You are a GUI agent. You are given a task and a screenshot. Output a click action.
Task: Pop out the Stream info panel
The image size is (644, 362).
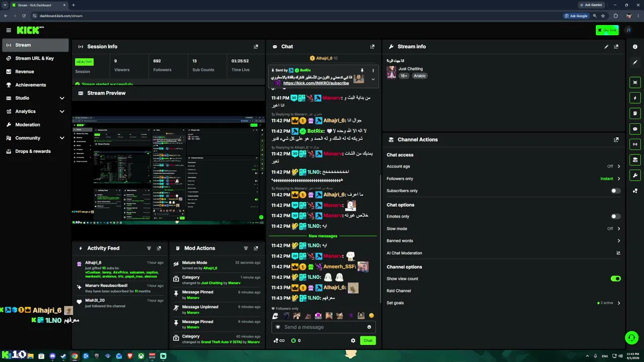pyautogui.click(x=616, y=47)
